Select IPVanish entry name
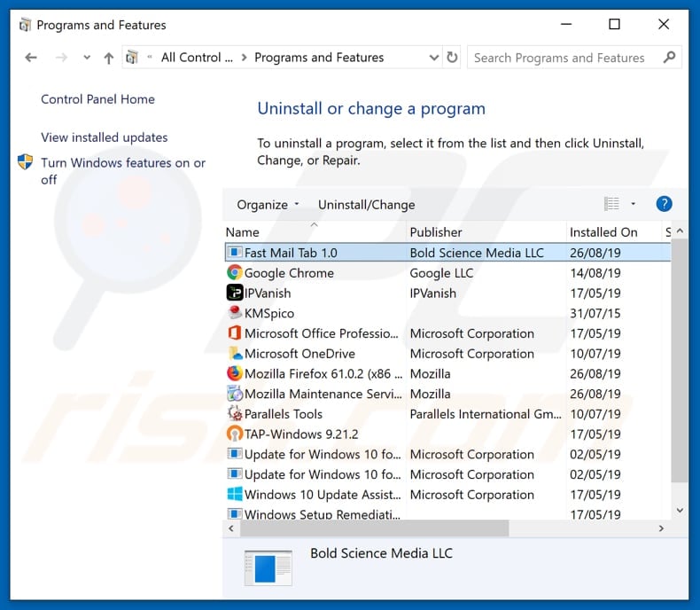Screen dimensions: 700x610 point(268,293)
